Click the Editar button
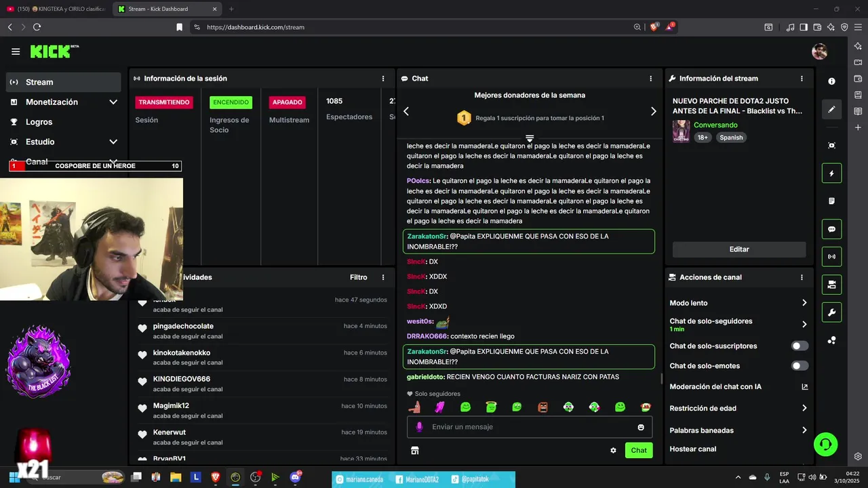868x488 pixels. point(739,249)
